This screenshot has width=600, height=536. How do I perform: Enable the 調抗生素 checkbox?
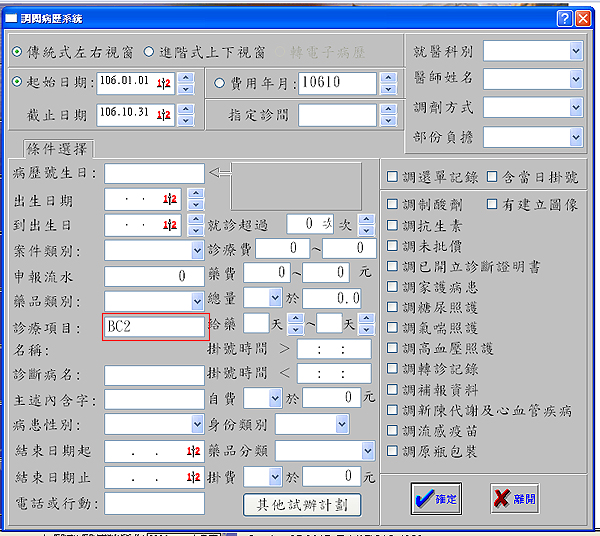393,226
